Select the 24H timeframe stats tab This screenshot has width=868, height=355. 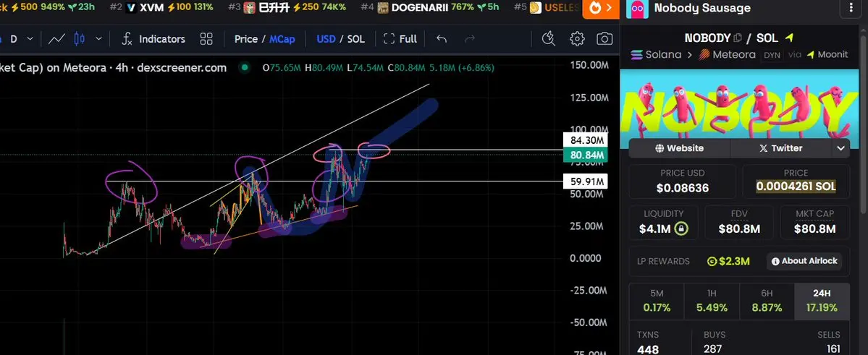pyautogui.click(x=822, y=301)
